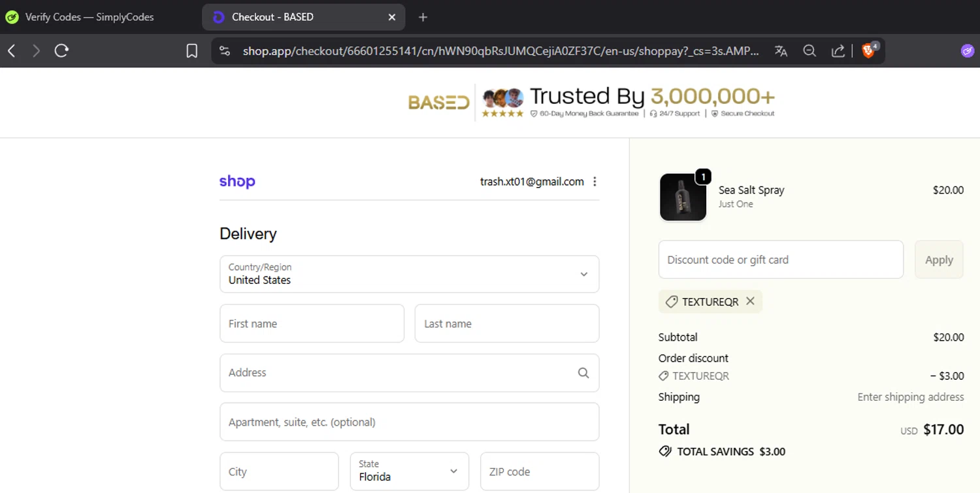This screenshot has height=493, width=980.
Task: Remove the TEXTUREQR discount code
Action: (750, 301)
